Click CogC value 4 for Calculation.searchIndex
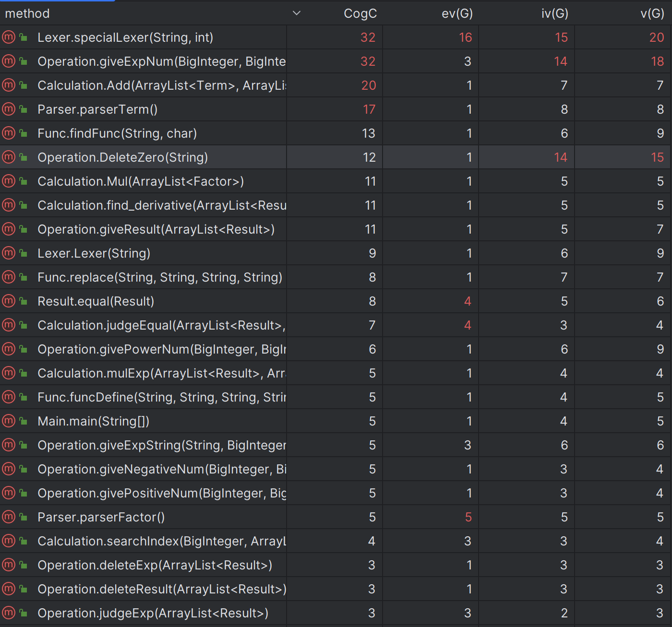Image resolution: width=672 pixels, height=627 pixels. 372,541
